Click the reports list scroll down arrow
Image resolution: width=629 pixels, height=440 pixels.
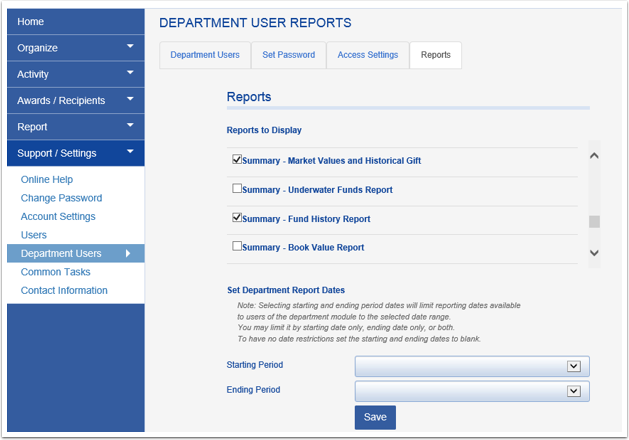[x=595, y=253]
